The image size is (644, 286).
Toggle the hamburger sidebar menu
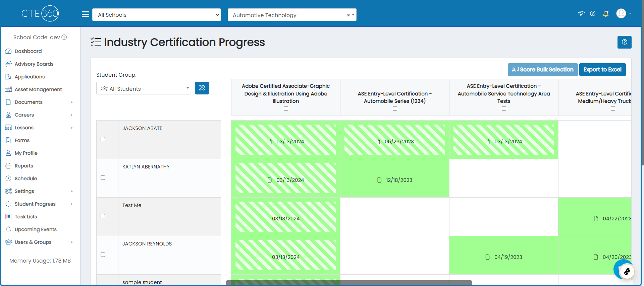(86, 14)
